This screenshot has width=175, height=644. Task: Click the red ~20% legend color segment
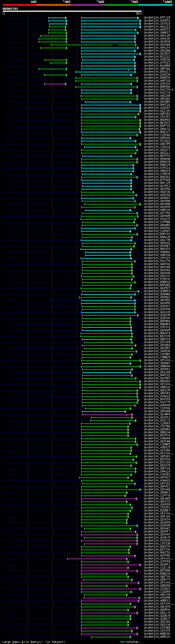point(20,5)
